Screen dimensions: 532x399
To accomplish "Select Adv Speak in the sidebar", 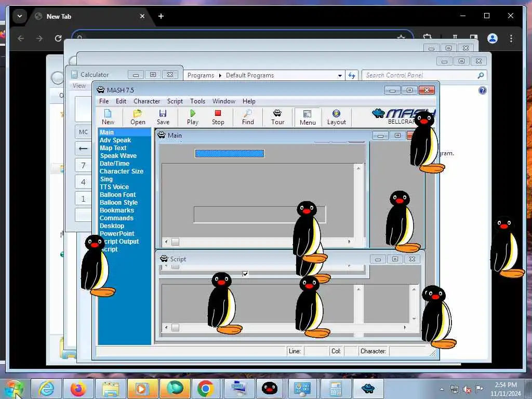I will tap(115, 140).
